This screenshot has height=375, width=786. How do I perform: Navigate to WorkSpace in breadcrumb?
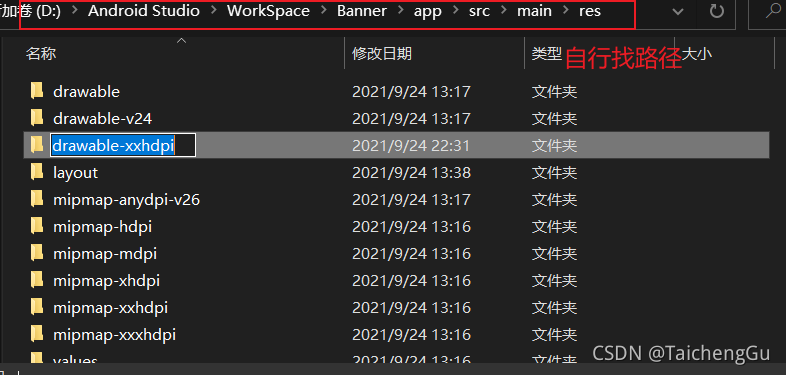(x=268, y=11)
